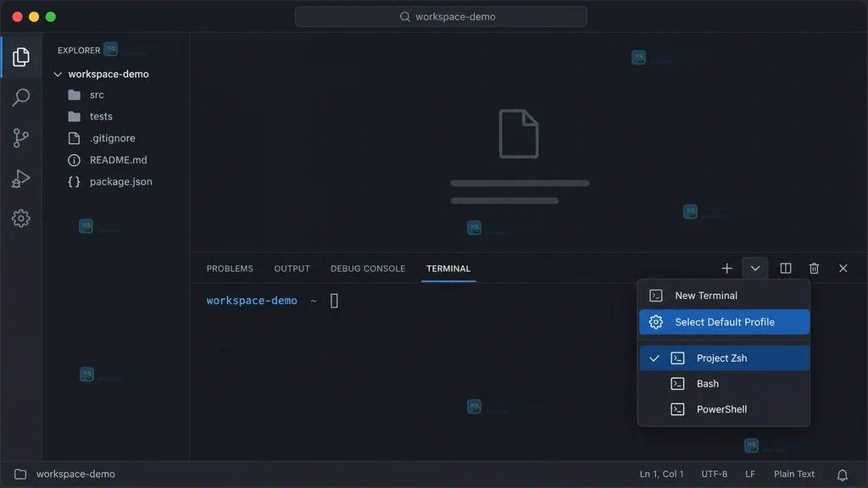Image resolution: width=868 pixels, height=488 pixels.
Task: Click the LF line ending status item
Action: coord(750,474)
